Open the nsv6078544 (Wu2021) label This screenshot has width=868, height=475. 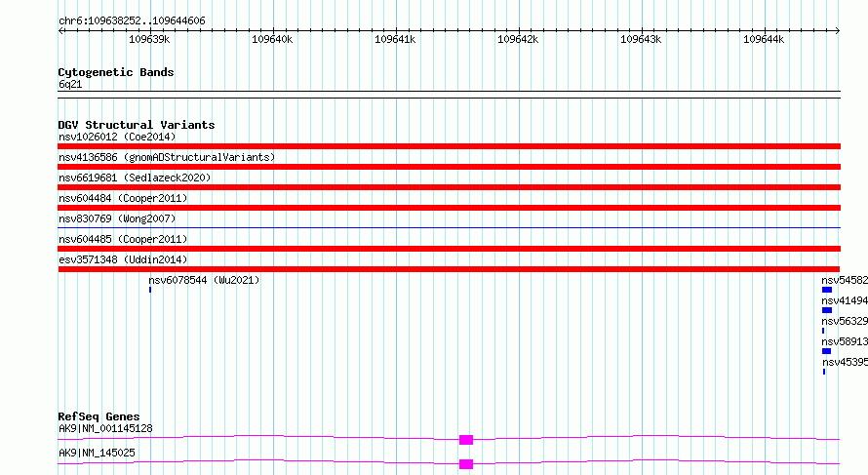click(x=204, y=280)
